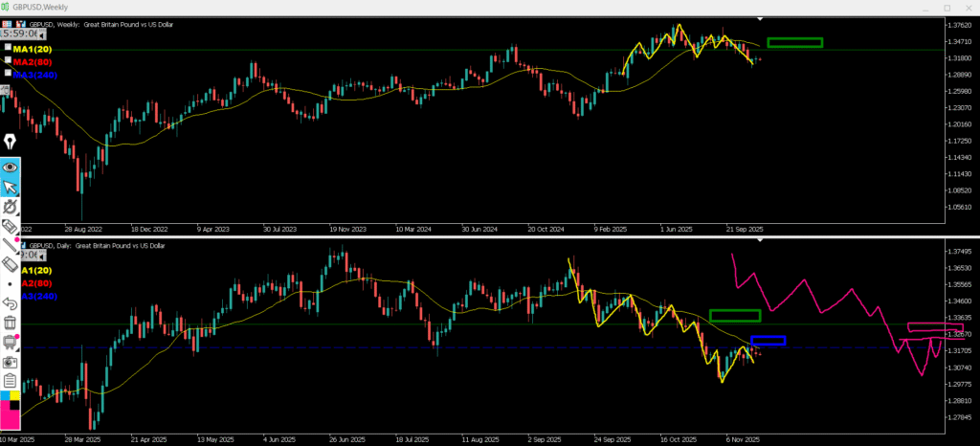The width and height of the screenshot is (980, 446).
Task: Pick the straight line drawing tool
Action: pyautogui.click(x=11, y=244)
